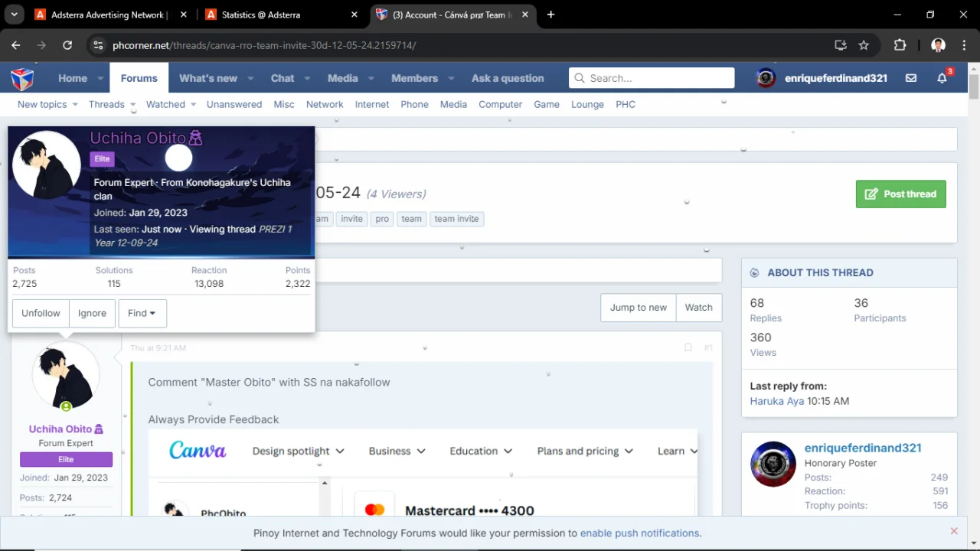
Task: Click the green Post thread button
Action: click(x=901, y=194)
